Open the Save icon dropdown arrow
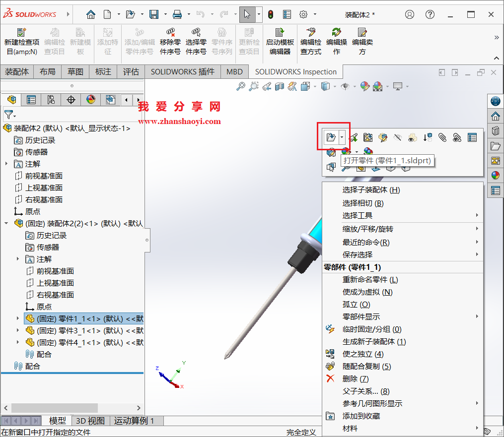This screenshot has width=504, height=437. pyautogui.click(x=165, y=14)
